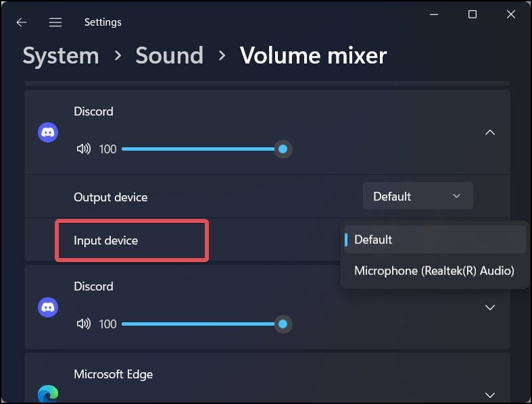Click the first Discord volume slider handle

(283, 149)
